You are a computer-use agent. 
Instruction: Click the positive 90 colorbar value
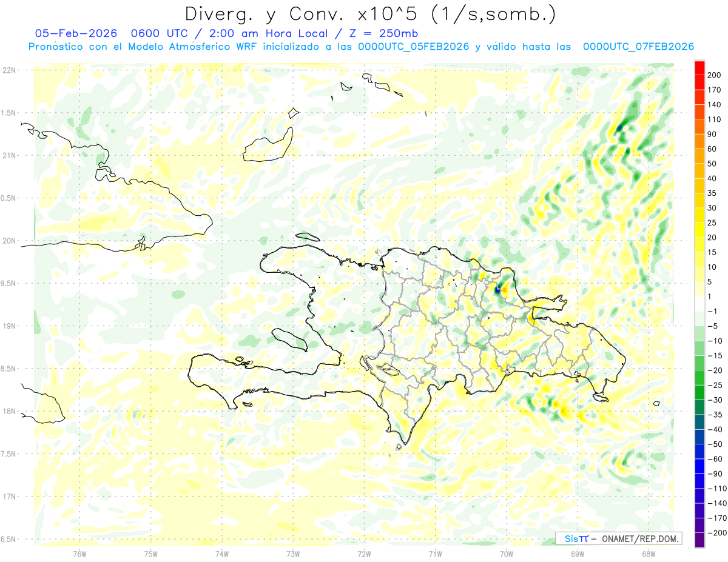click(x=712, y=134)
